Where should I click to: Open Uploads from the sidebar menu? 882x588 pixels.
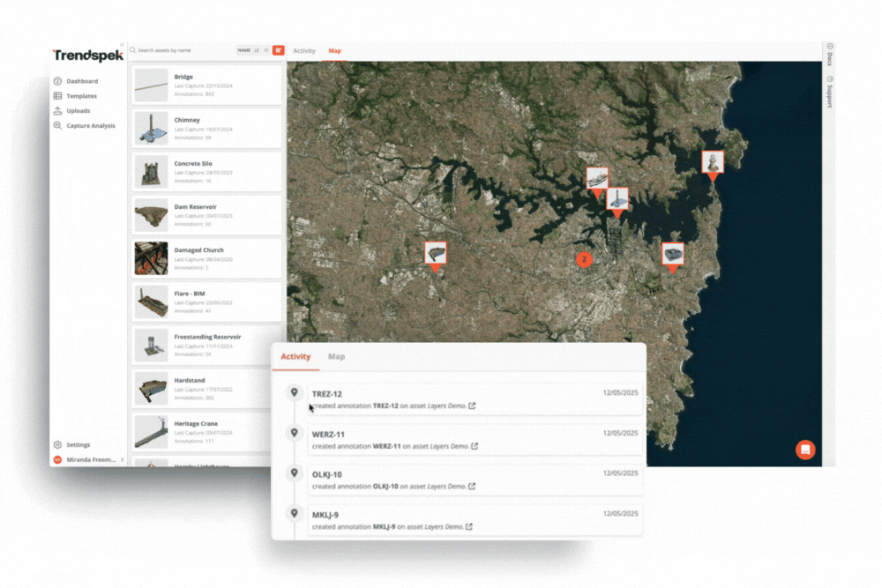[78, 111]
